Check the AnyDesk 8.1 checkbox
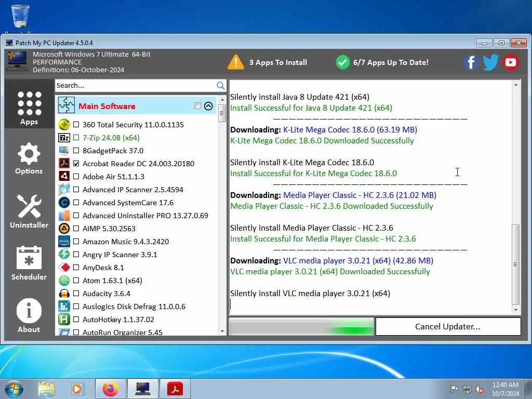 point(76,268)
